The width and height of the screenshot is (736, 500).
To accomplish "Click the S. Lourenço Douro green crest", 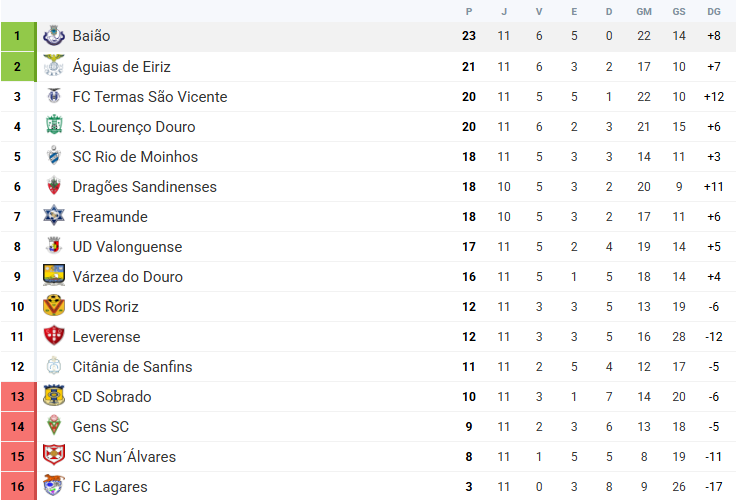I will pos(54,127).
